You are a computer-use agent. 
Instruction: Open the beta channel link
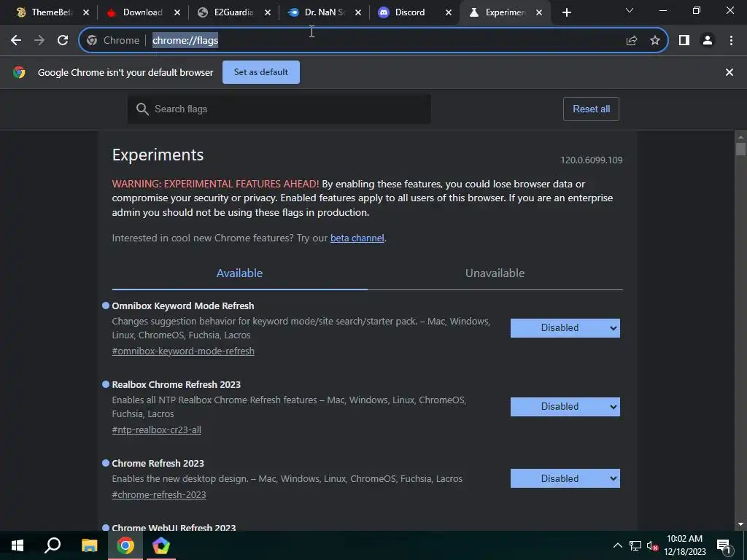point(357,238)
